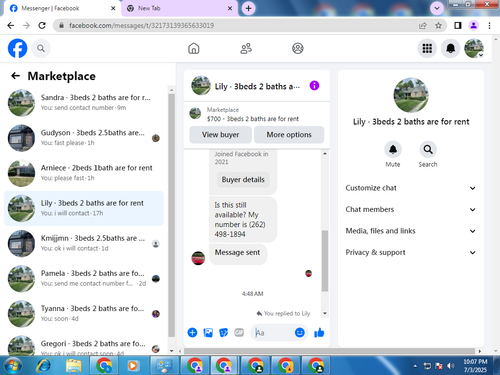Open the Friends icon in top navigation
This screenshot has width=500, height=375.
click(246, 49)
